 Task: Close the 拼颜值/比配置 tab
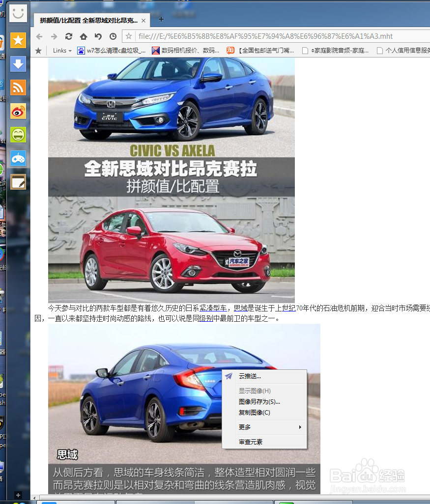pos(143,21)
